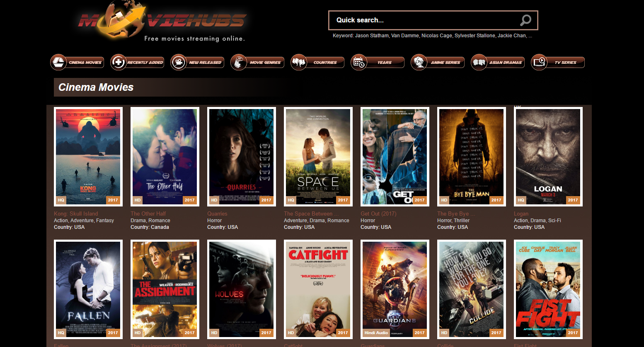Click the New Released camera icon
The image size is (644, 347).
tap(179, 62)
